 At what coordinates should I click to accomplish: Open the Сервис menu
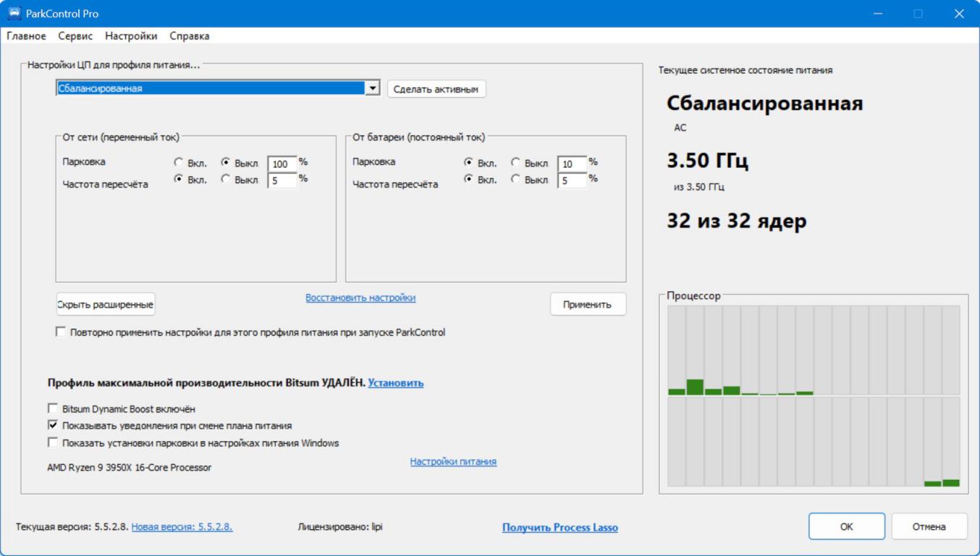(75, 36)
